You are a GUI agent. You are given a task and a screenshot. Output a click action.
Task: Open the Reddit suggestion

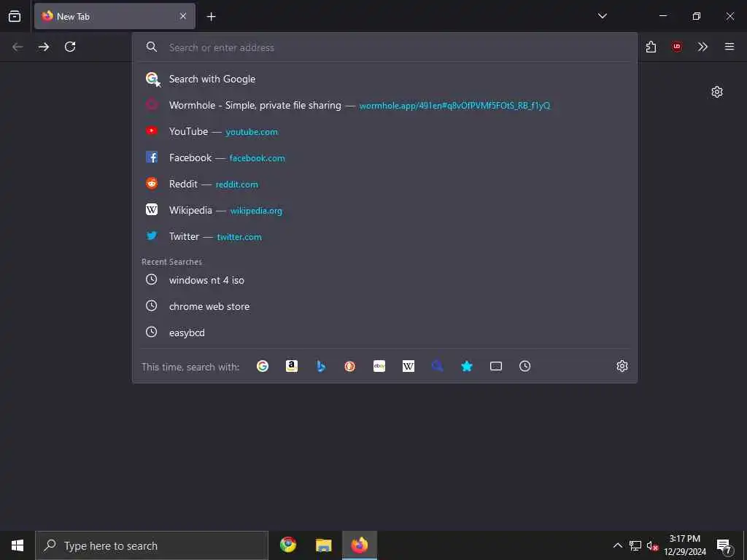385,184
